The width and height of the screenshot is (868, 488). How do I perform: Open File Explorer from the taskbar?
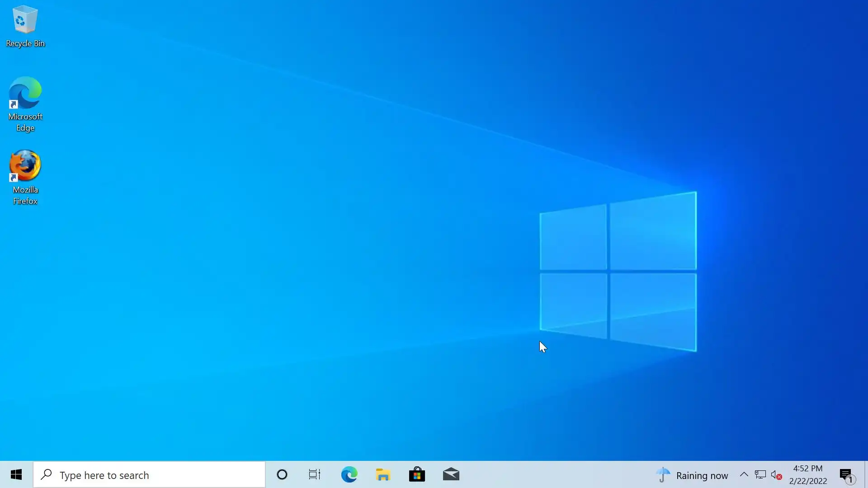point(383,475)
